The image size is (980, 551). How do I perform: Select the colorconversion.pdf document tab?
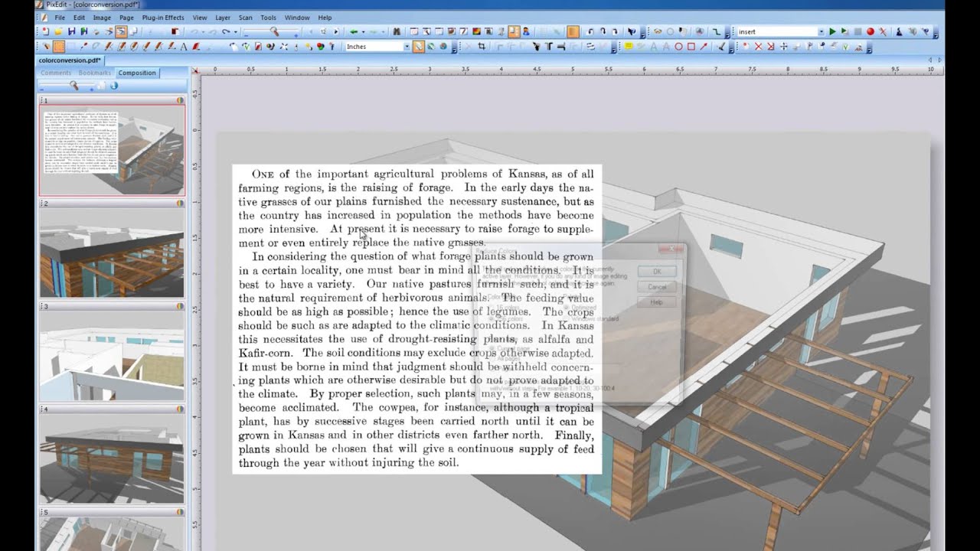click(x=70, y=60)
